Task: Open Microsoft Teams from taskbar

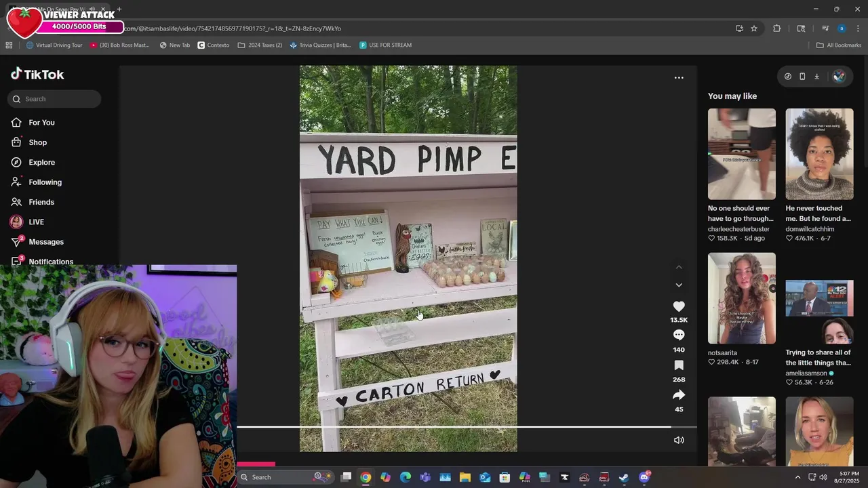Action: point(425,477)
